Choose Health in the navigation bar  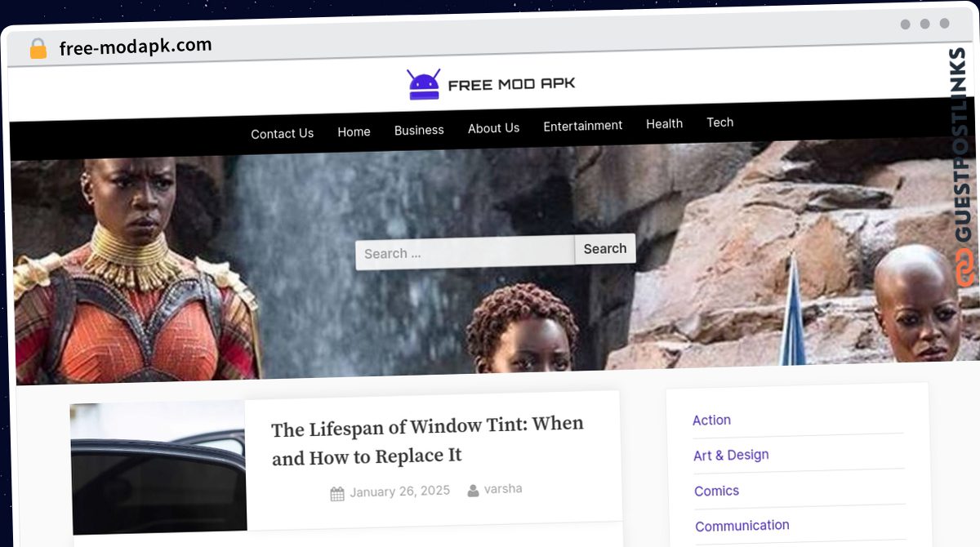pos(664,124)
